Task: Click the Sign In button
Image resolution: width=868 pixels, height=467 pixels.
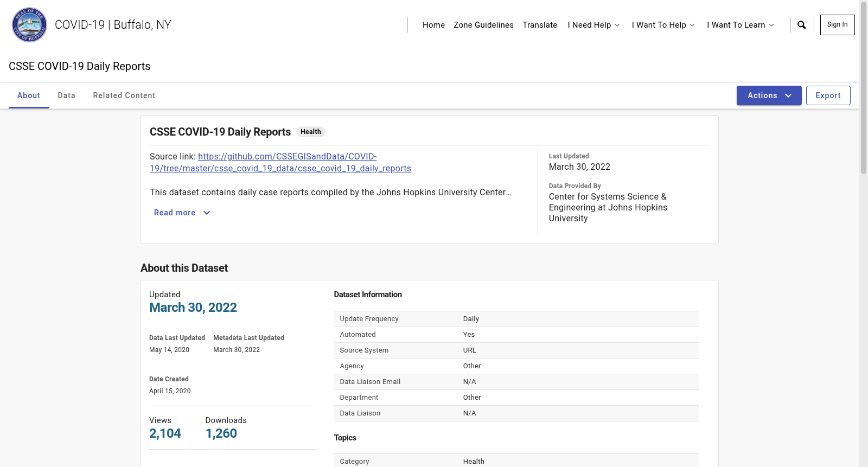Action: pyautogui.click(x=837, y=25)
